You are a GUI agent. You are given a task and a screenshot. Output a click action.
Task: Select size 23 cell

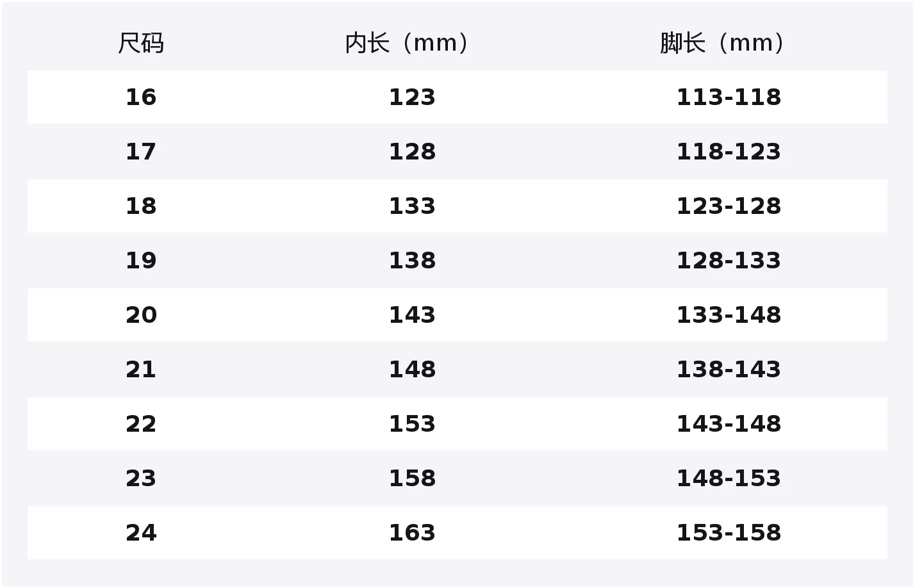[141, 478]
